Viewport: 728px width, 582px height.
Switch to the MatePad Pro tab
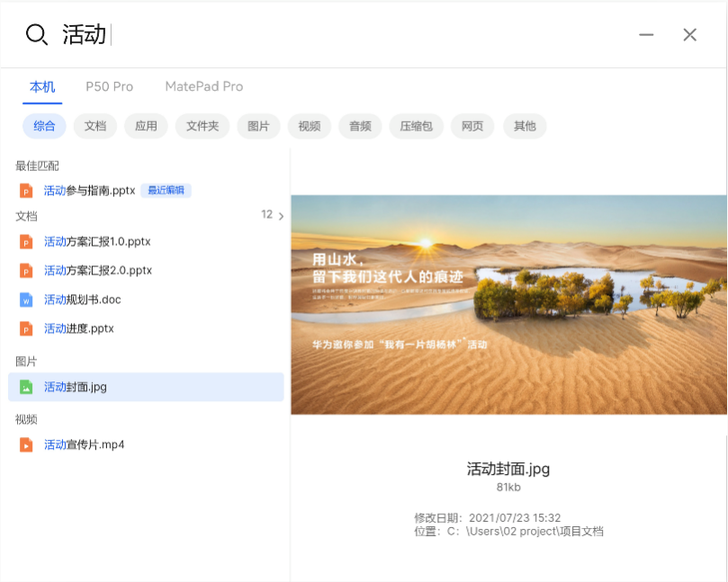(x=203, y=86)
